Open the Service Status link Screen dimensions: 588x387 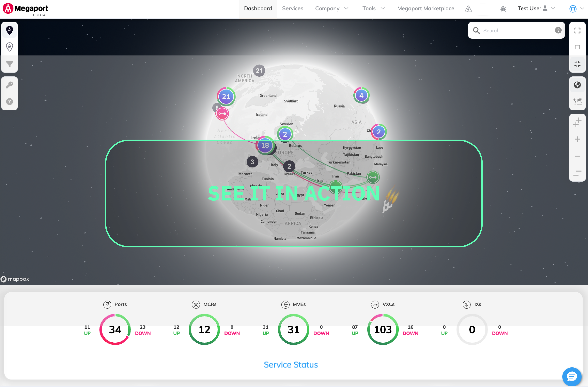tap(291, 365)
